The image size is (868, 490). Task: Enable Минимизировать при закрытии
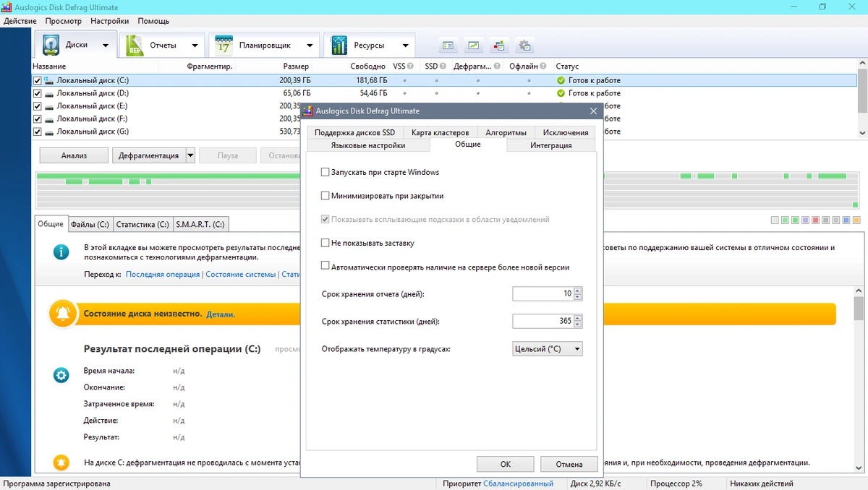coord(325,196)
